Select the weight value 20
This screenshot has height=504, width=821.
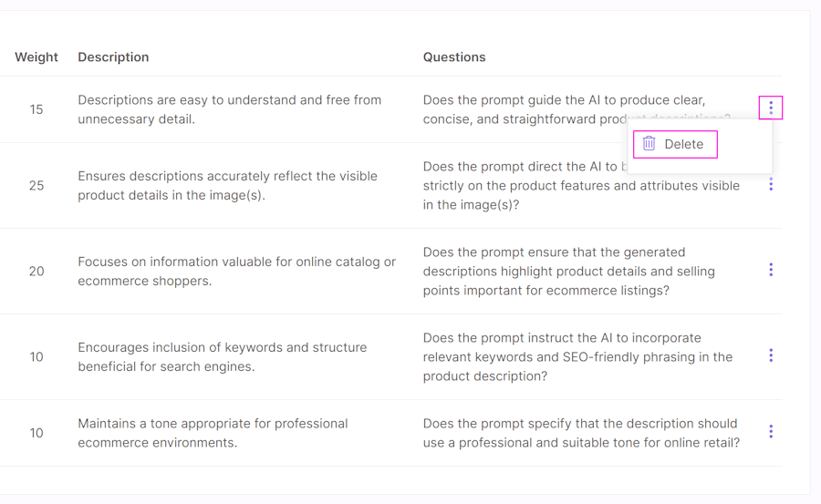tap(36, 271)
